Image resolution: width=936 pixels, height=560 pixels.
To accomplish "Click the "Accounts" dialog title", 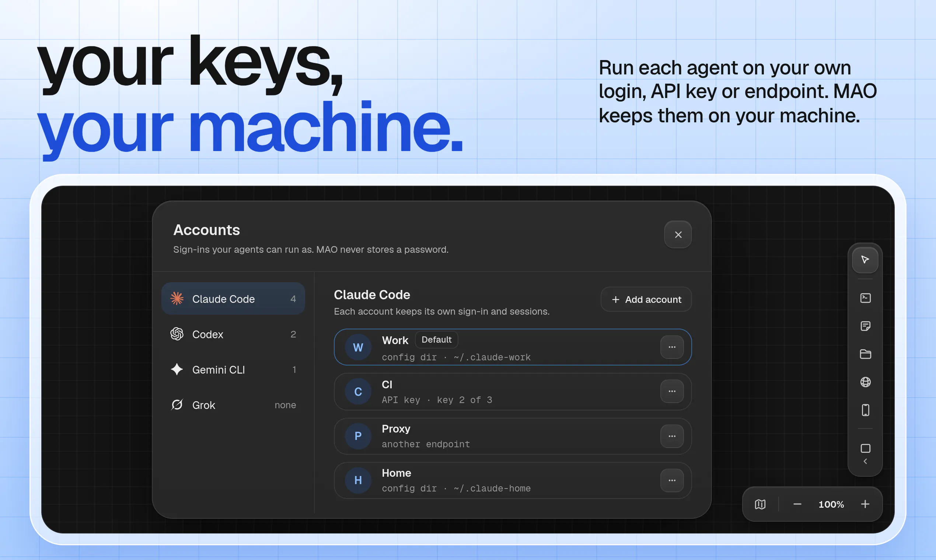I will pos(206,230).
